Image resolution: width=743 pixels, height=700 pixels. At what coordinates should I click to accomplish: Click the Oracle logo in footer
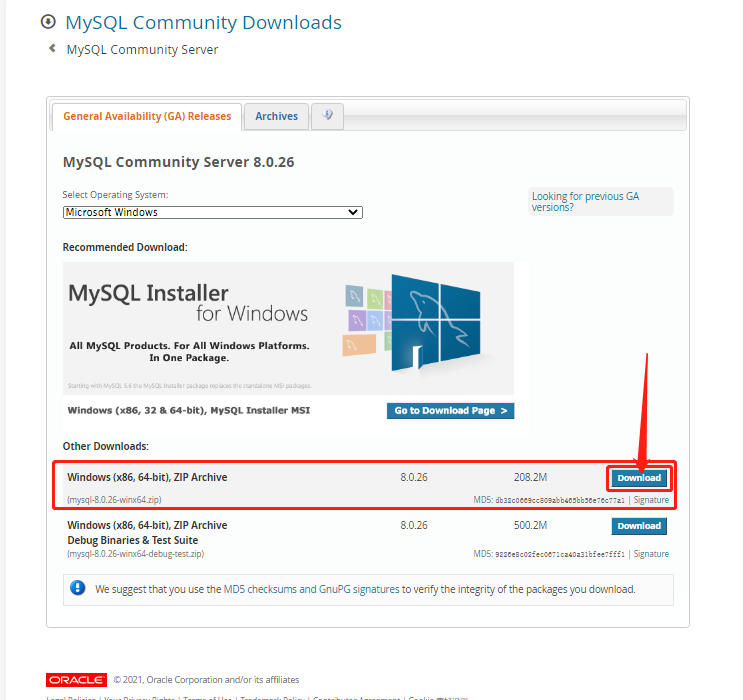76,680
